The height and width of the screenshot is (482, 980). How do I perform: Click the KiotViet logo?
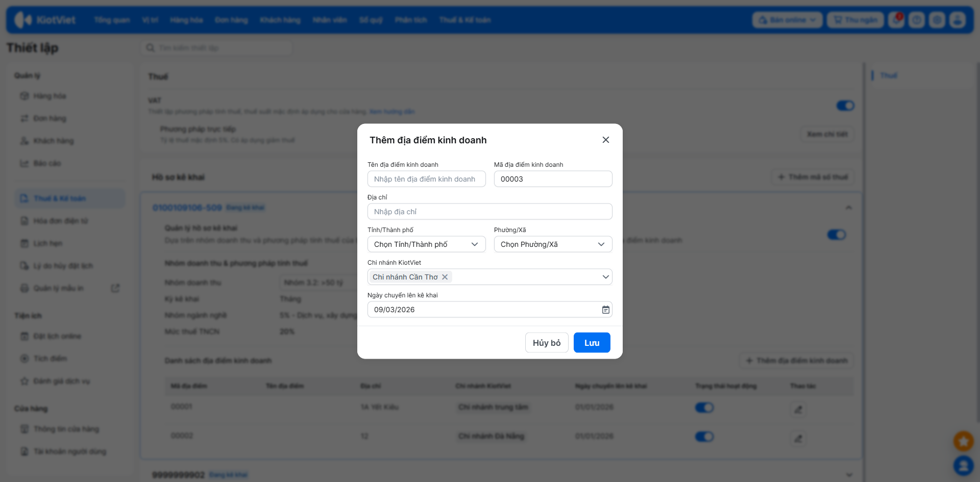45,20
